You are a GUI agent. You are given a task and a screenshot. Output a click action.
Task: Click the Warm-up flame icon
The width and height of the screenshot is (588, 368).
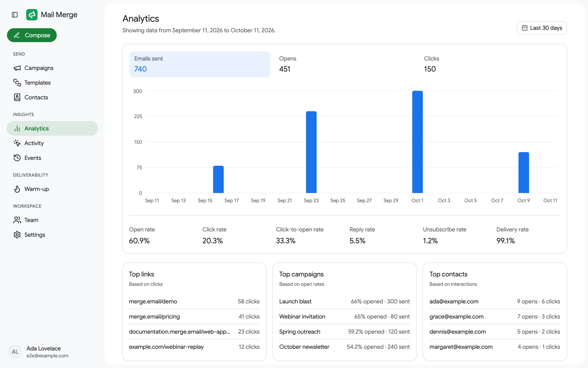coord(17,189)
